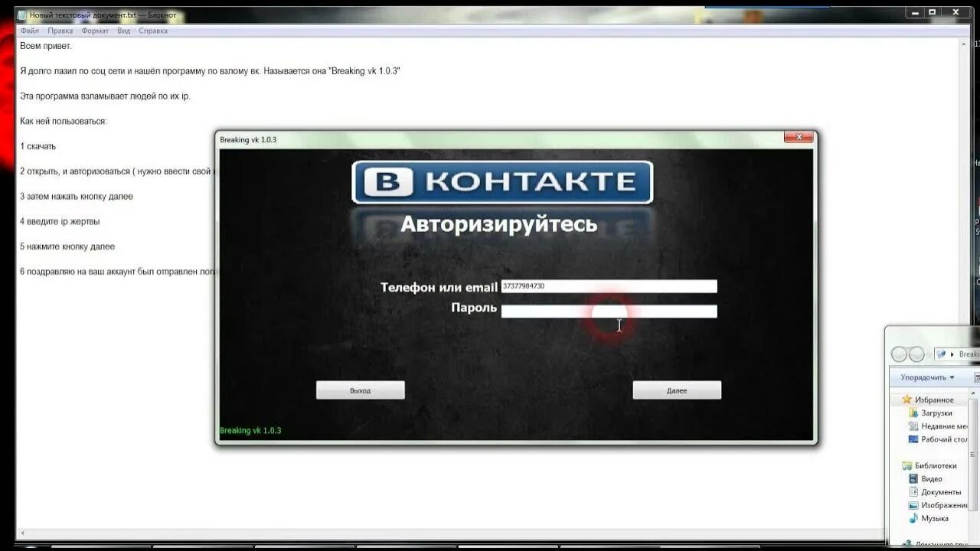Click the ВКонтакте logo banner
The height and width of the screenshot is (551, 980).
pos(502,182)
